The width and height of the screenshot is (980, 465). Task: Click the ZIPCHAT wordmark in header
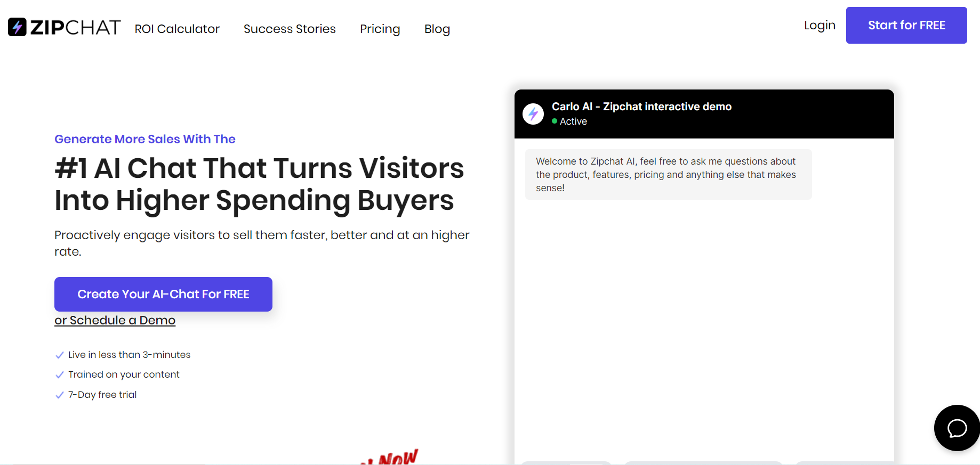pos(76,27)
